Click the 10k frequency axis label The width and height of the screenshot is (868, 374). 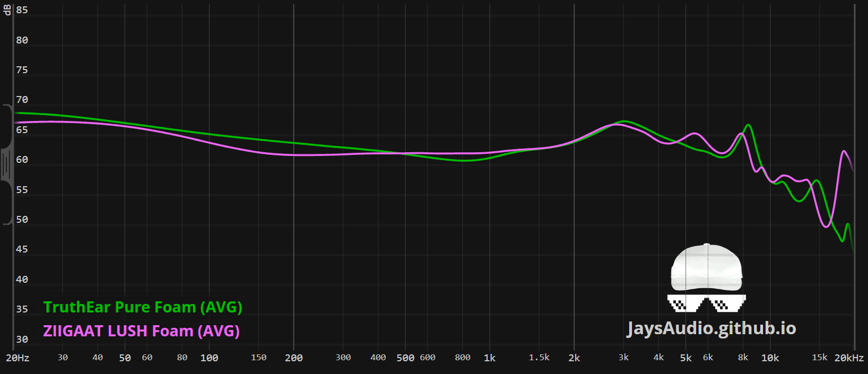click(770, 358)
